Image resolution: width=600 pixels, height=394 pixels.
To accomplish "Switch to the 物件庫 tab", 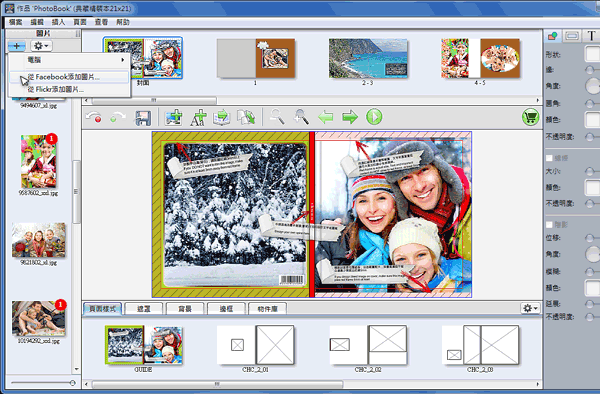I will [267, 309].
